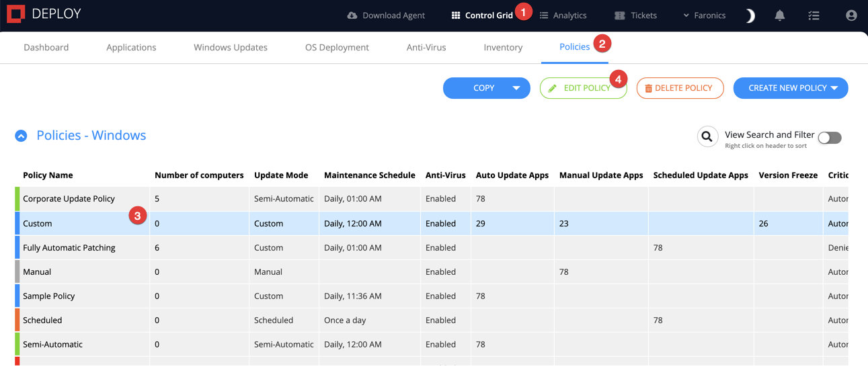The width and height of the screenshot is (868, 379).
Task: Click the Policy Name column header
Action: [x=48, y=175]
